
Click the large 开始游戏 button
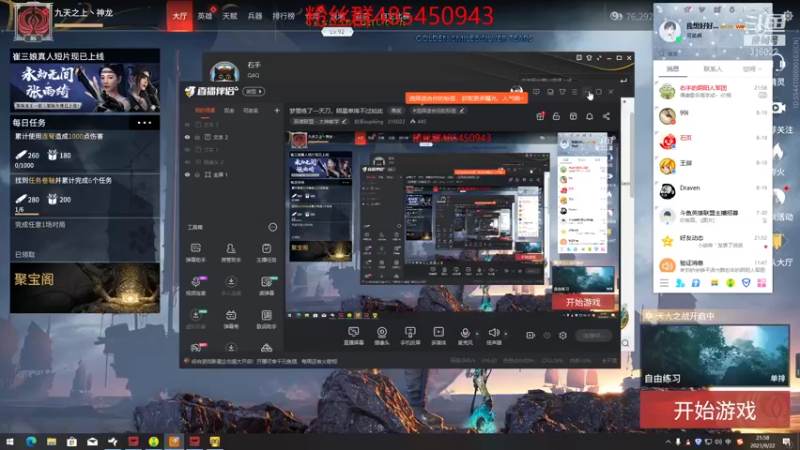coord(715,410)
